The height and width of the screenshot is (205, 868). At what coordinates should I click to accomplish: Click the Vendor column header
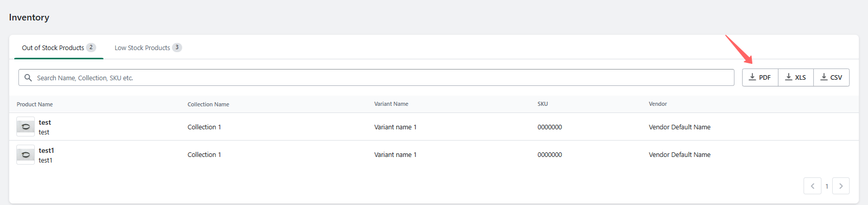click(x=658, y=104)
